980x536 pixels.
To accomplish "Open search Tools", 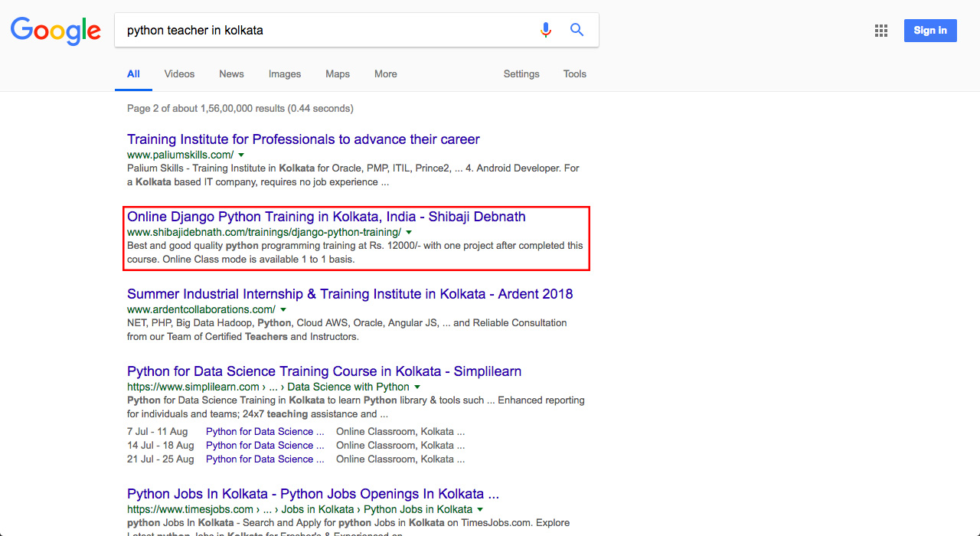I will click(x=575, y=74).
